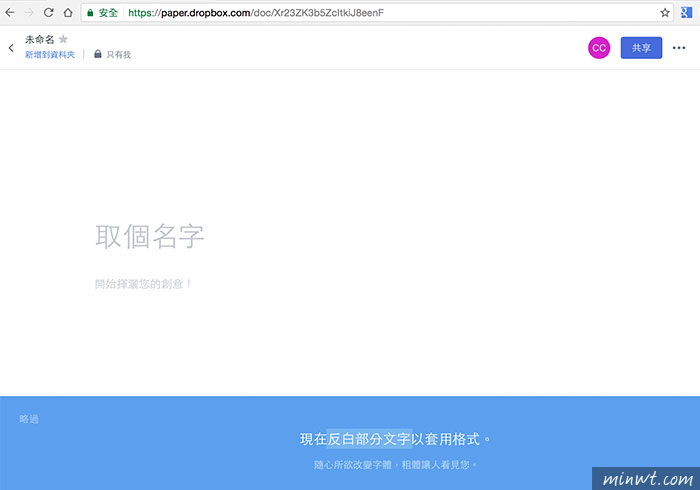Click the green secure lock icon
The height and width of the screenshot is (490, 700).
click(x=90, y=13)
